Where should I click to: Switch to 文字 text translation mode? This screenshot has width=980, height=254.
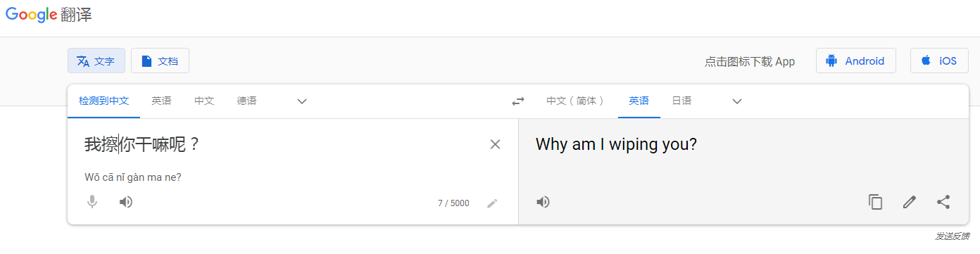coord(96,61)
